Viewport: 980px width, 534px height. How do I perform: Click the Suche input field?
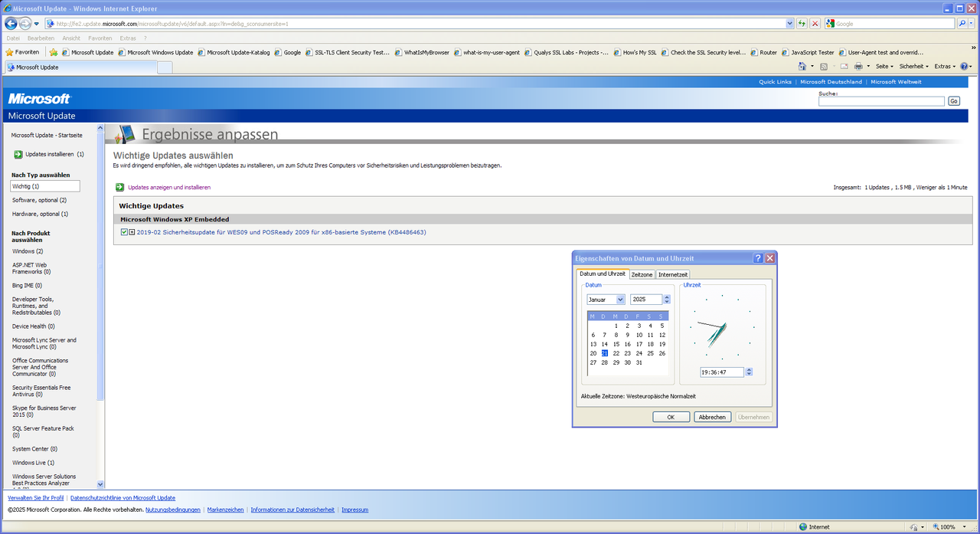[x=881, y=101]
